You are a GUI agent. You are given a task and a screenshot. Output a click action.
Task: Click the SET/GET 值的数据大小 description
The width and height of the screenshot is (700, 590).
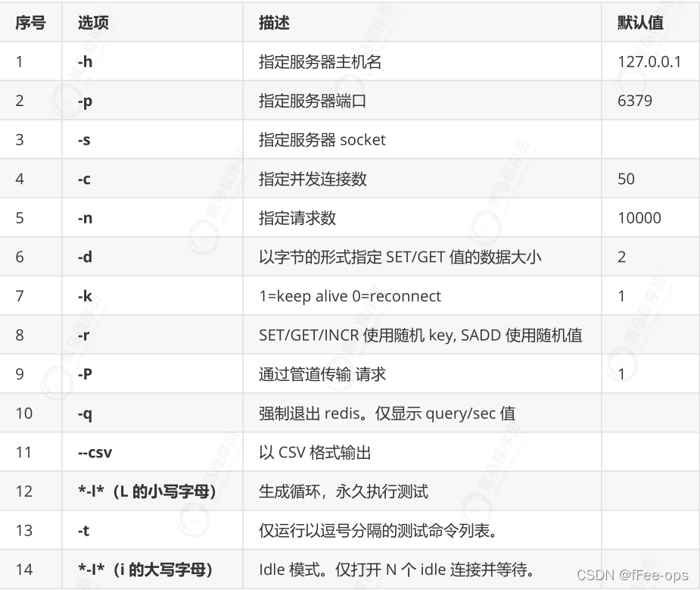pyautogui.click(x=400, y=257)
